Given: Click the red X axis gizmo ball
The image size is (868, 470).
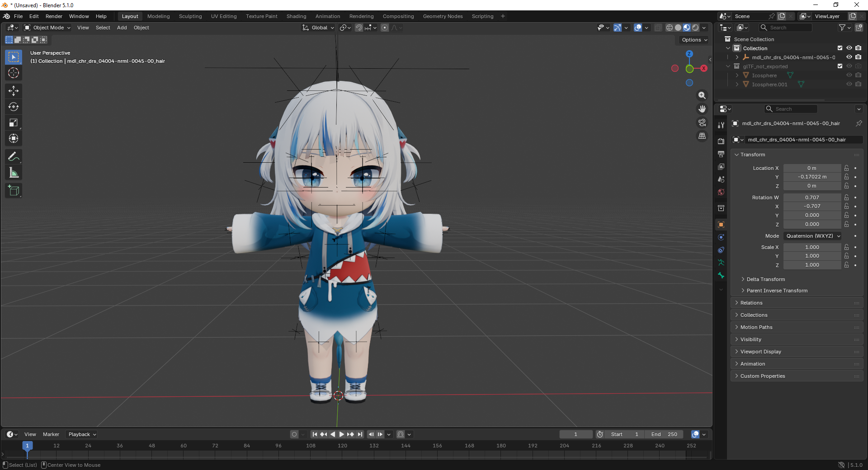Looking at the screenshot, I should click(704, 68).
